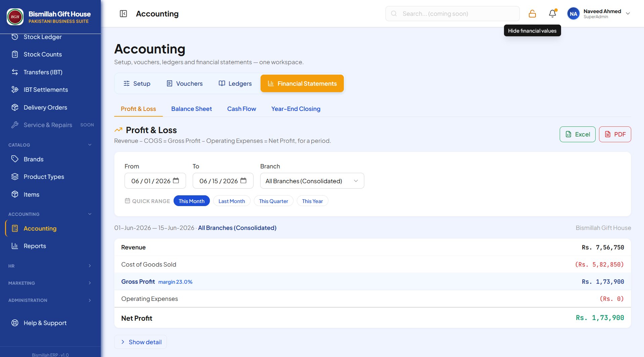Click the Setup sliders icon
Image resolution: width=644 pixels, height=357 pixels.
127,83
